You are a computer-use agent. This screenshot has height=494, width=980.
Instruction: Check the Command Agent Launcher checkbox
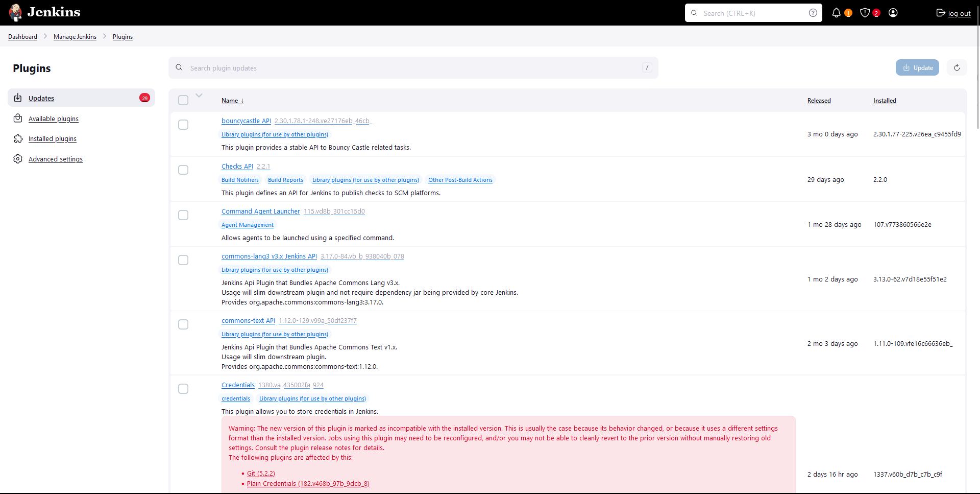[x=183, y=215]
